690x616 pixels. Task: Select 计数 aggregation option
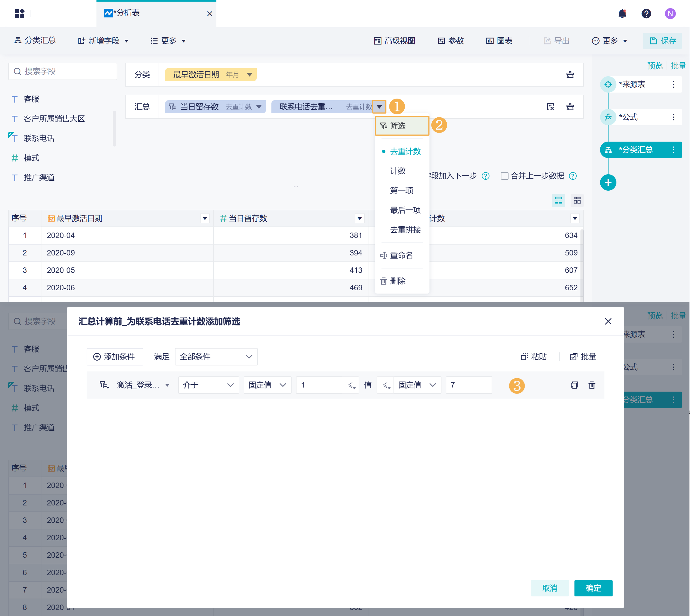[x=398, y=171]
